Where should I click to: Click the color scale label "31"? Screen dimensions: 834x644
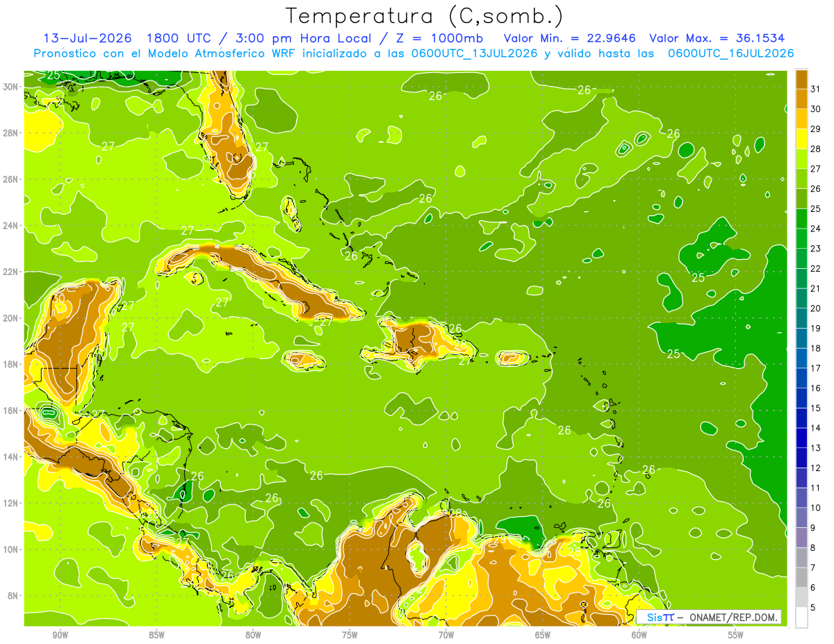(816, 89)
